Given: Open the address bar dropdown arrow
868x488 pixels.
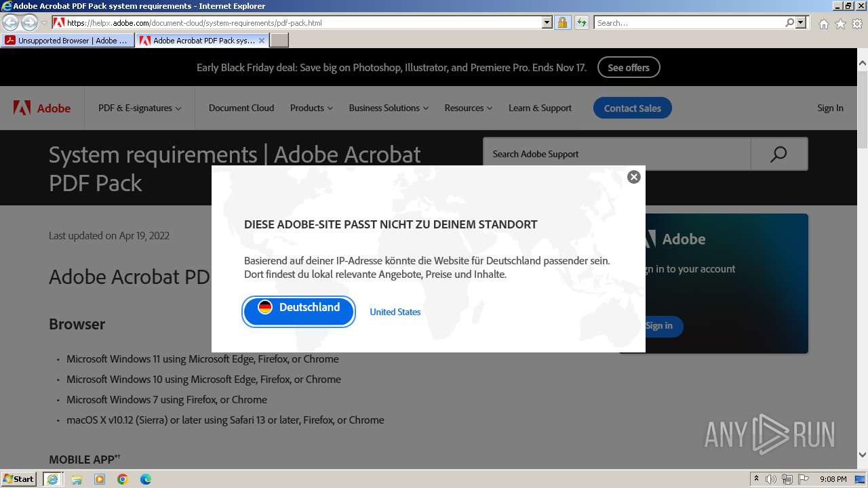Looking at the screenshot, I should [547, 22].
